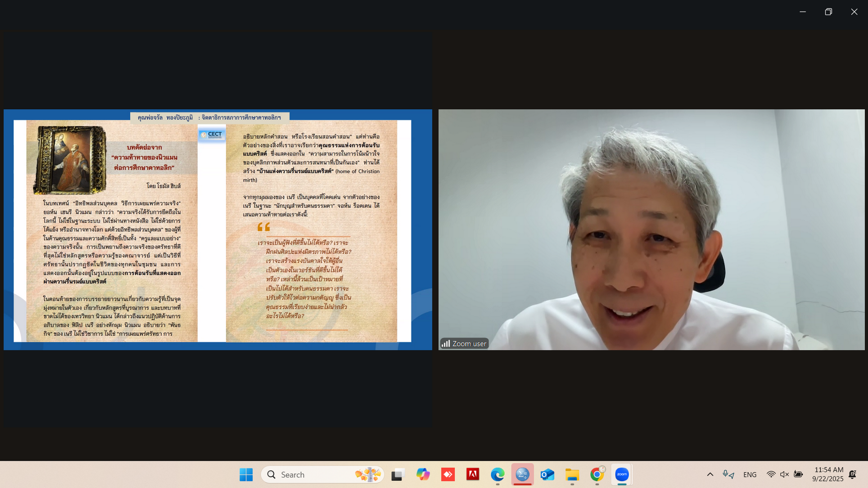Switch to Outlook in the taskbar
The image size is (868, 488).
tap(547, 474)
